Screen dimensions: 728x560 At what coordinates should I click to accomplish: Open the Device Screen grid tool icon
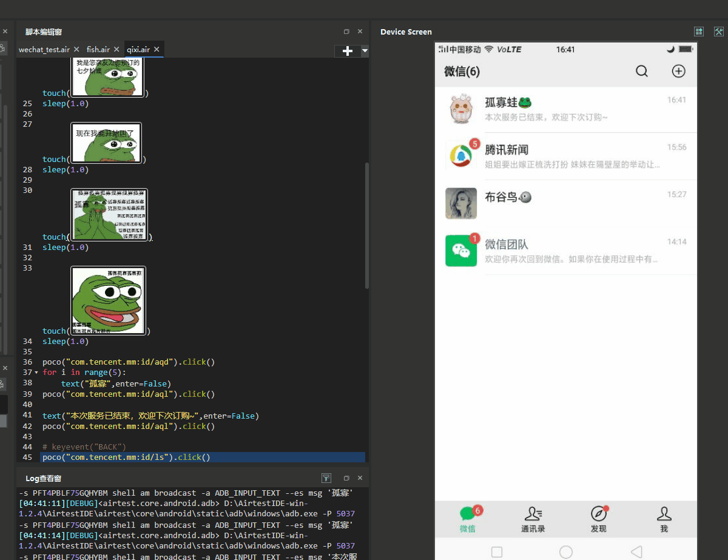(x=699, y=32)
